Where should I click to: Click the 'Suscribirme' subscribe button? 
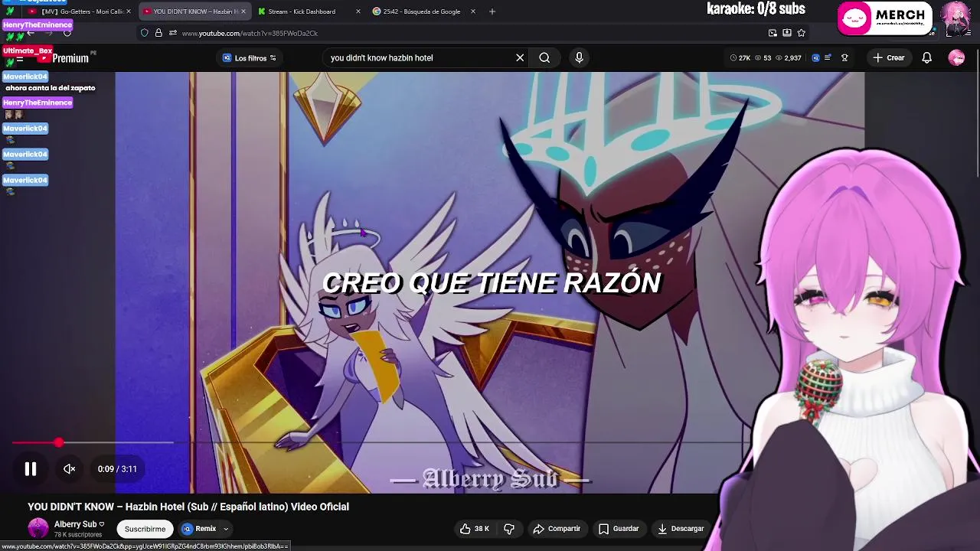tap(145, 529)
